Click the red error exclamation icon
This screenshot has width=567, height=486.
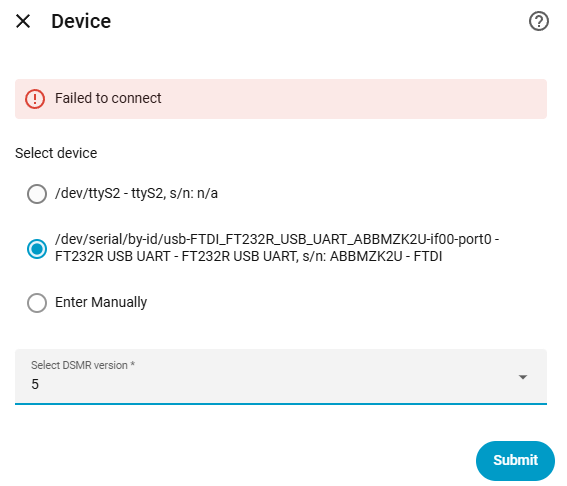(x=35, y=99)
